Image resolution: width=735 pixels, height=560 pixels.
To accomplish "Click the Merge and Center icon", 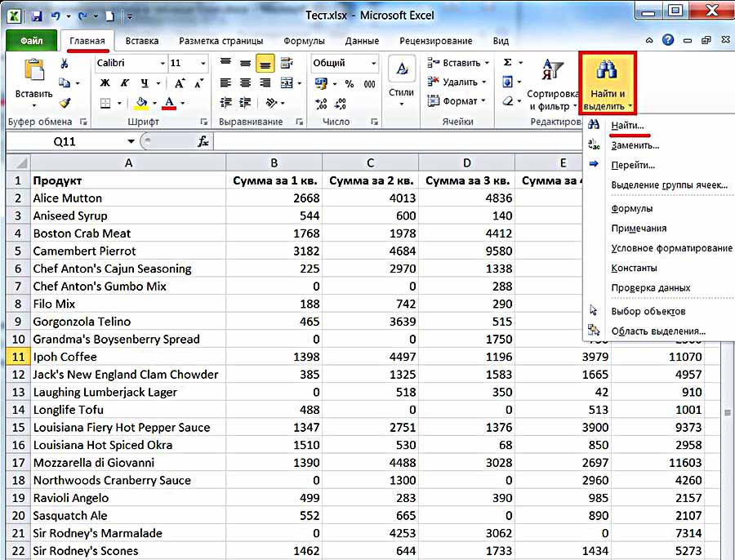I will tap(287, 83).
